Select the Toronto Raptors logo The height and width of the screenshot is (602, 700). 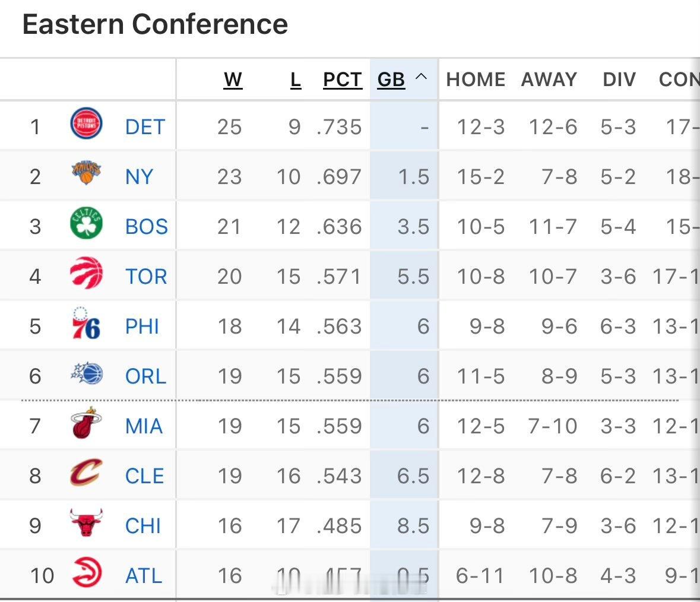point(87,275)
